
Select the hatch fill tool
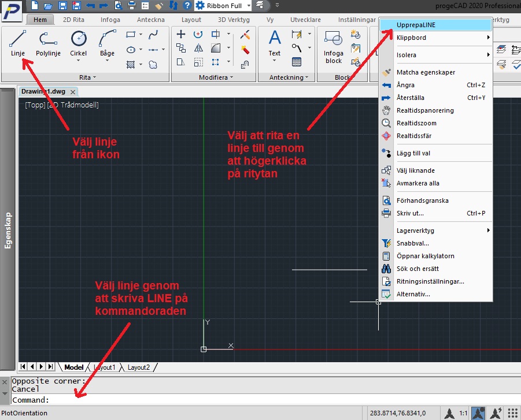pos(131,65)
